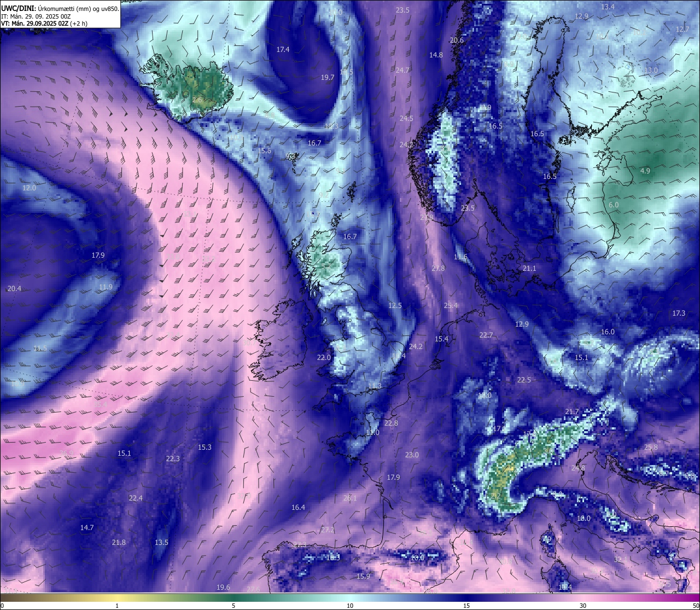Click the 4.9 value over green area
The width and height of the screenshot is (700, 610).
pyautogui.click(x=645, y=171)
